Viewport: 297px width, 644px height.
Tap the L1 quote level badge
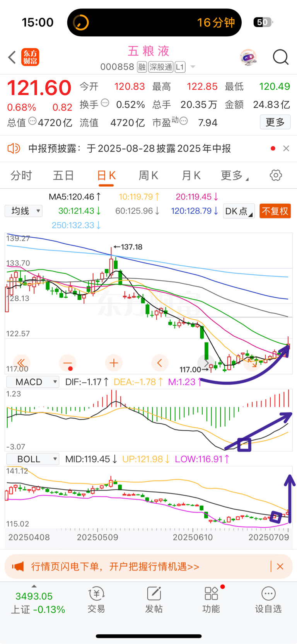(x=180, y=67)
